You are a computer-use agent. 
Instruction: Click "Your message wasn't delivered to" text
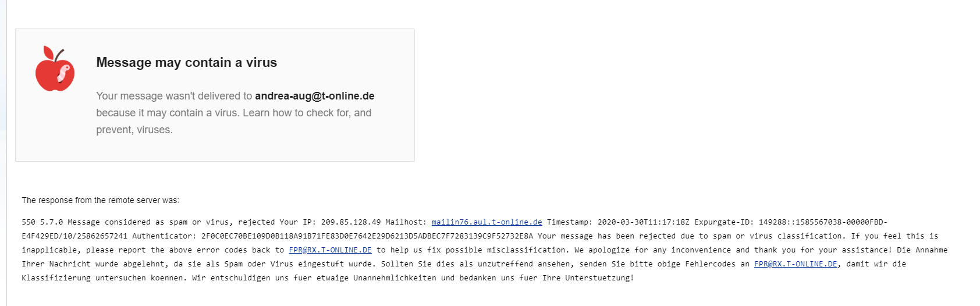174,96
